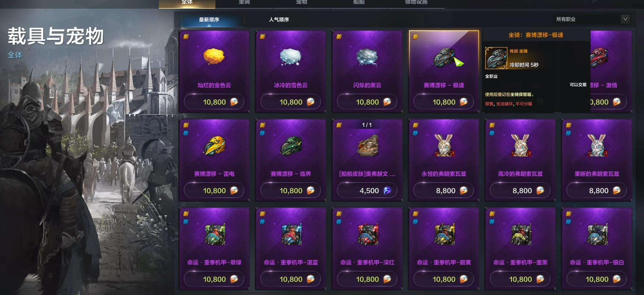Viewport: 644px width, 295px height.
Task: Choose the 永恒的弗朗索瓦兹 rabbit pet icon
Action: click(x=444, y=146)
